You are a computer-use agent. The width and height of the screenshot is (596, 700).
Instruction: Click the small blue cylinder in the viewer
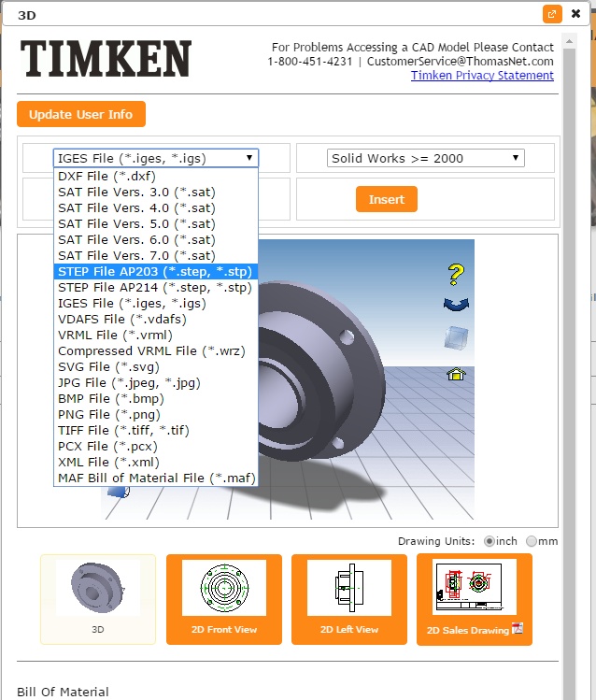click(x=119, y=492)
